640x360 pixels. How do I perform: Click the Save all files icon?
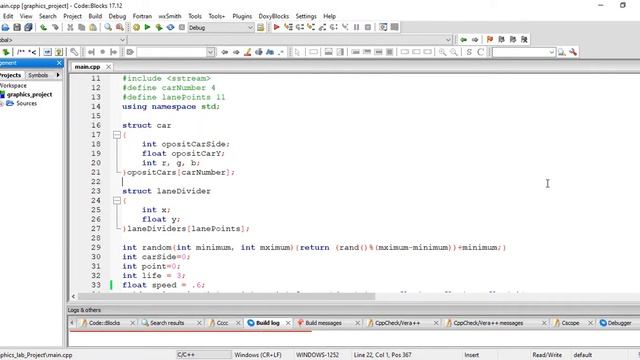tap(28, 27)
